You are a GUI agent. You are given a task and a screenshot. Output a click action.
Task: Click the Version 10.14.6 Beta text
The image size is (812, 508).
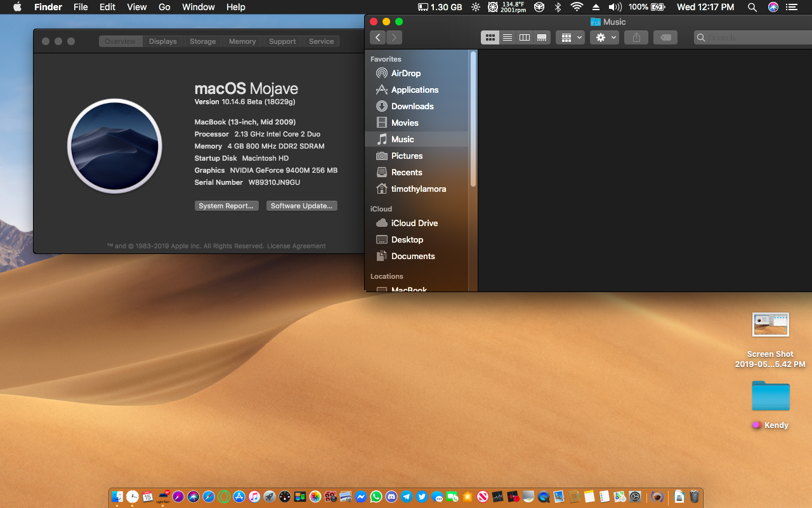tap(245, 102)
